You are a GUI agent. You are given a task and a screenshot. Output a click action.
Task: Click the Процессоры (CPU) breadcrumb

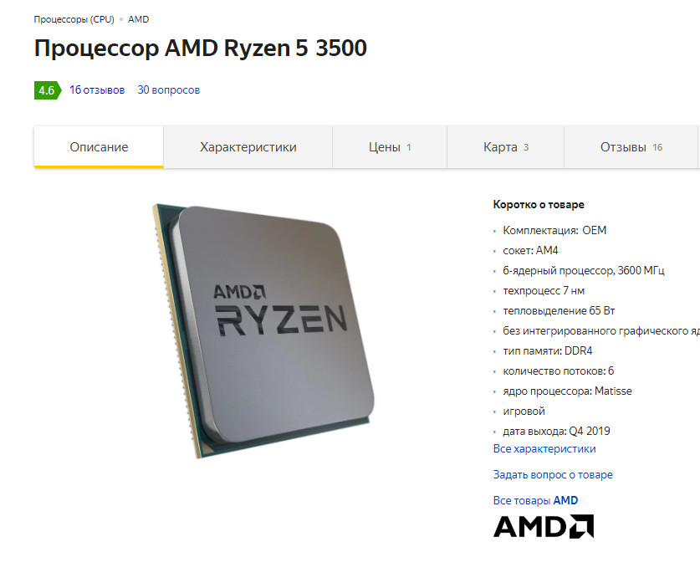[74, 19]
